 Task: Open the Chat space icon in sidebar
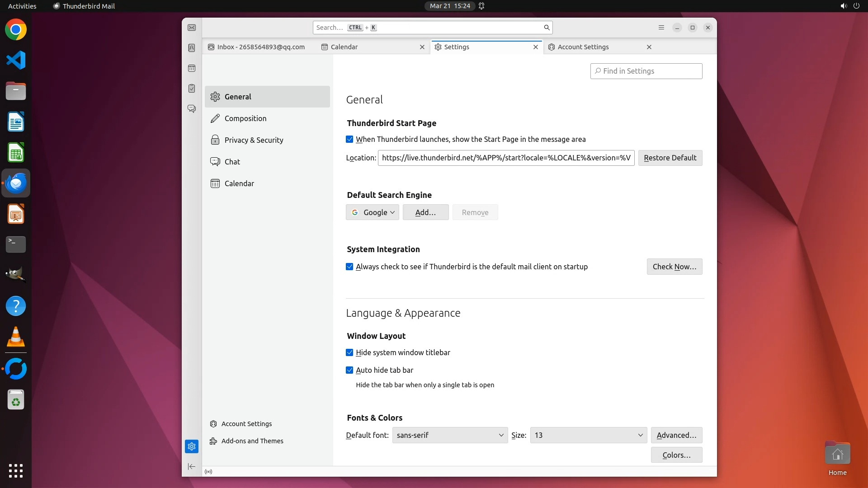click(192, 109)
